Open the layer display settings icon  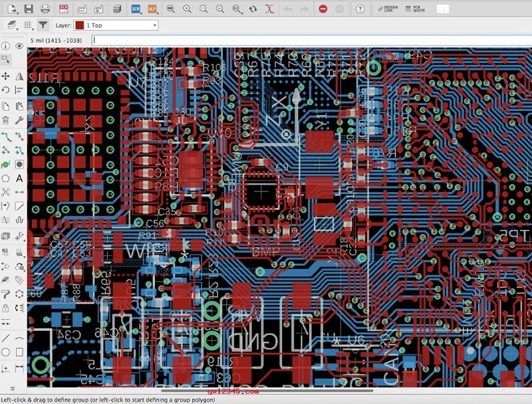pyautogui.click(x=10, y=24)
